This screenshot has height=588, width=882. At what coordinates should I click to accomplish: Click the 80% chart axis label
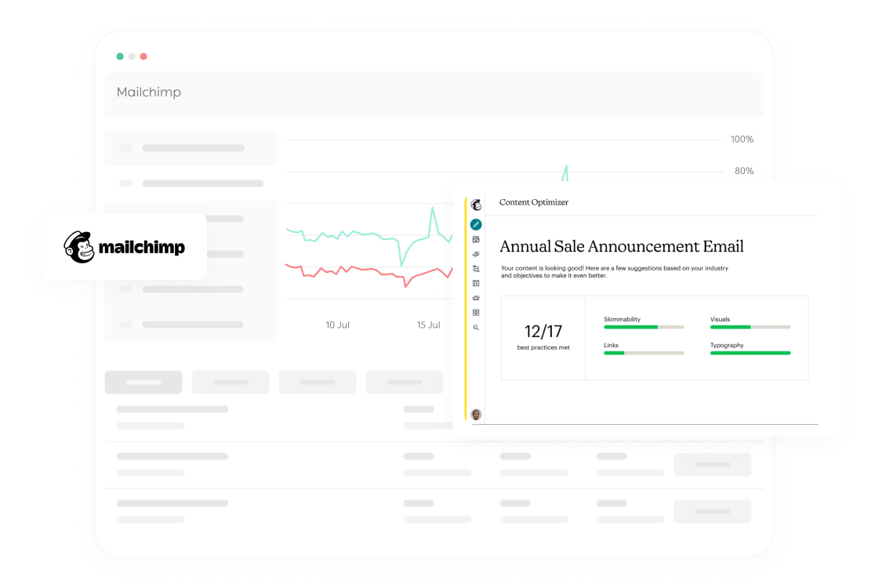tap(744, 171)
